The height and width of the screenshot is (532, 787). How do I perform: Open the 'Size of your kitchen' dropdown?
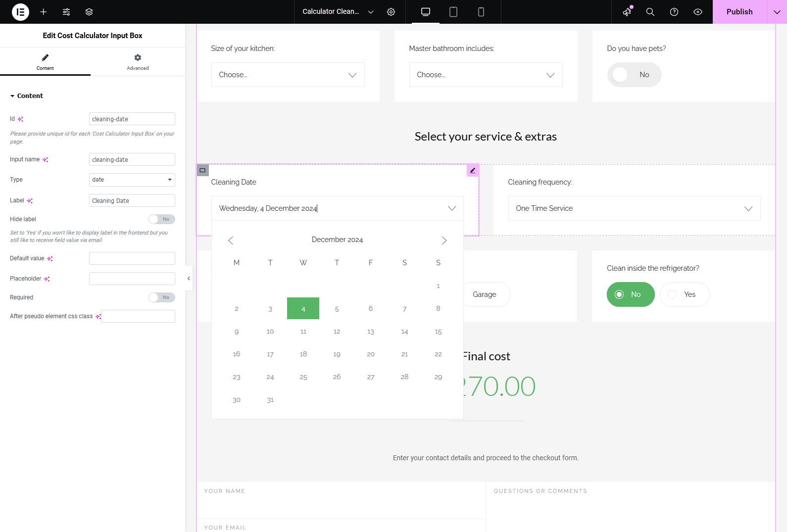tap(288, 75)
